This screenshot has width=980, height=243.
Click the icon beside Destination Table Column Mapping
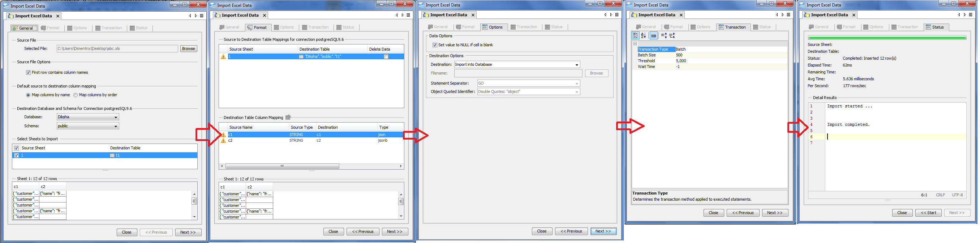288,117
